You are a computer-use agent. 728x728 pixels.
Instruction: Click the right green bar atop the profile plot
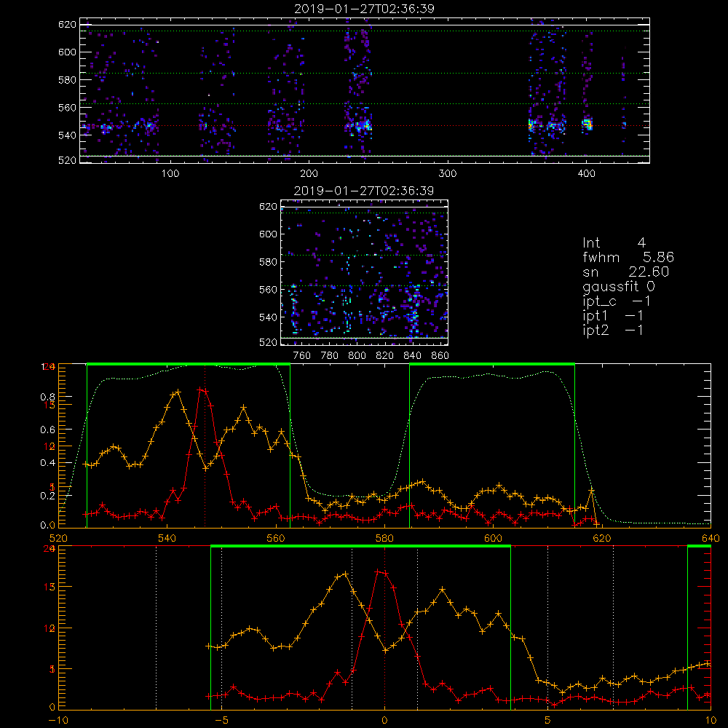click(492, 364)
